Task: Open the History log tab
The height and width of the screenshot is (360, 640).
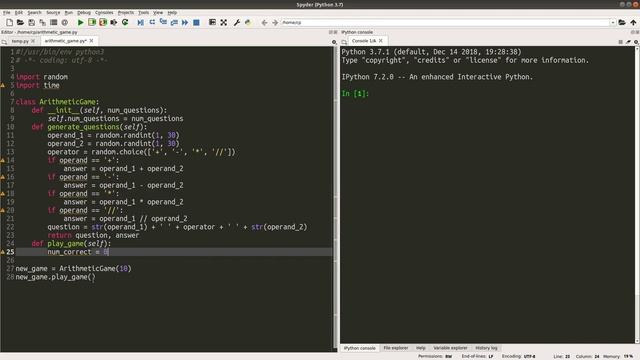Action: [x=486, y=348]
